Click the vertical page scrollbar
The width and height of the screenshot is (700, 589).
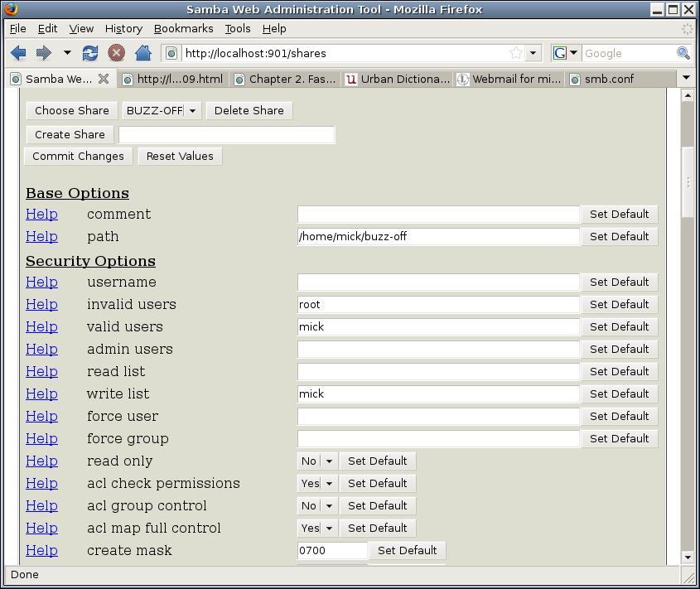[x=688, y=182]
